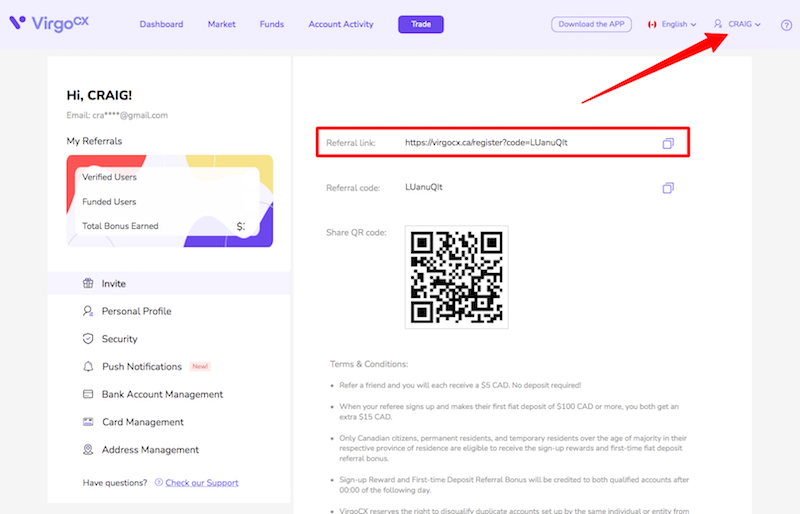Click the Personal Profile person icon
This screenshot has width=800, height=514.
click(88, 311)
